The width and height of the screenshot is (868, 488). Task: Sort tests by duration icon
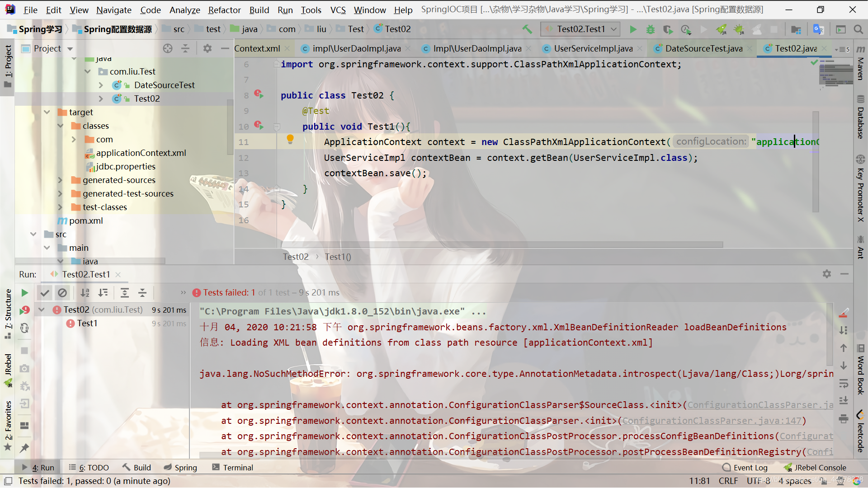(x=103, y=293)
